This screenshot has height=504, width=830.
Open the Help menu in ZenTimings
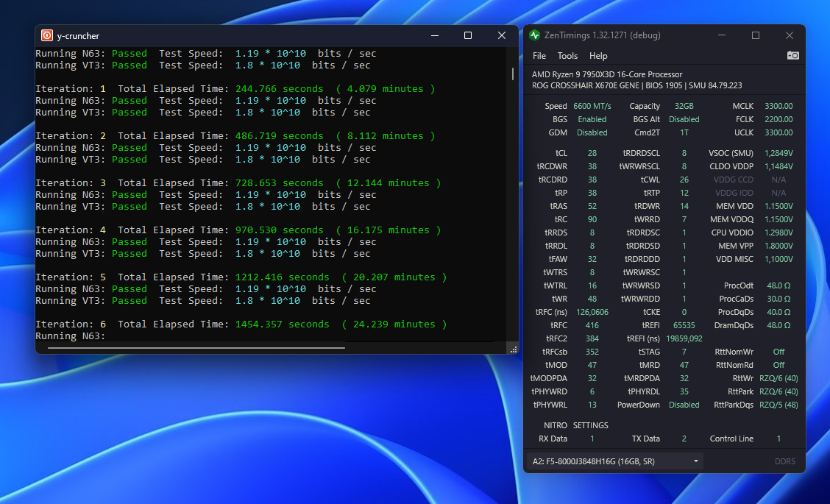pyautogui.click(x=598, y=56)
